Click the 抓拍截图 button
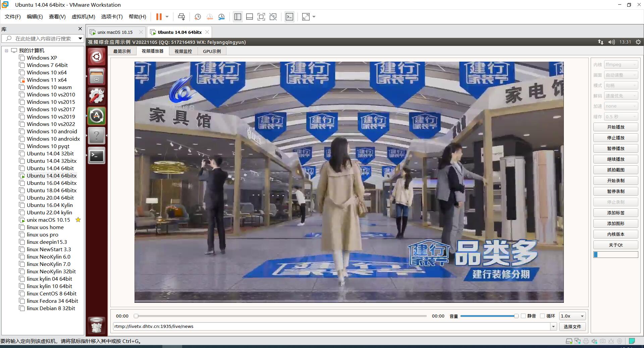 pyautogui.click(x=615, y=170)
